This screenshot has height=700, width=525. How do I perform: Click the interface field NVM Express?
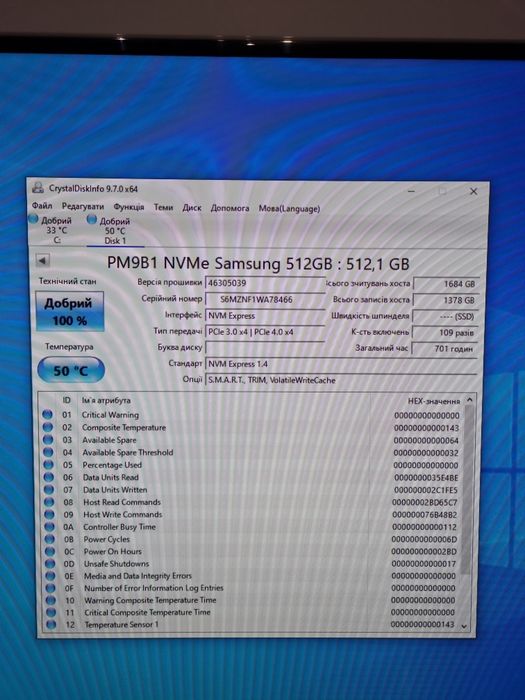click(x=265, y=316)
